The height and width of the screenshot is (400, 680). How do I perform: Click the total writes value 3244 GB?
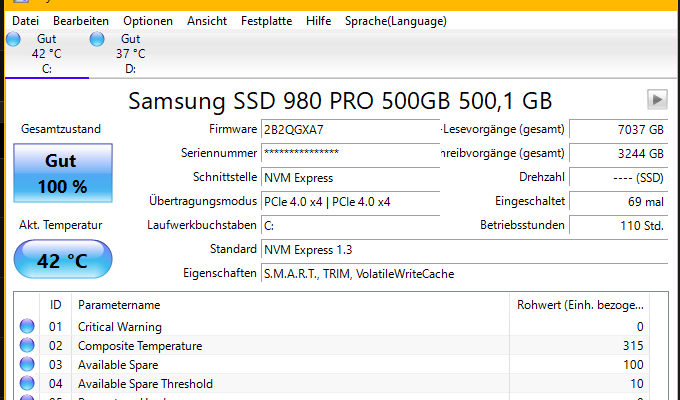click(x=618, y=153)
